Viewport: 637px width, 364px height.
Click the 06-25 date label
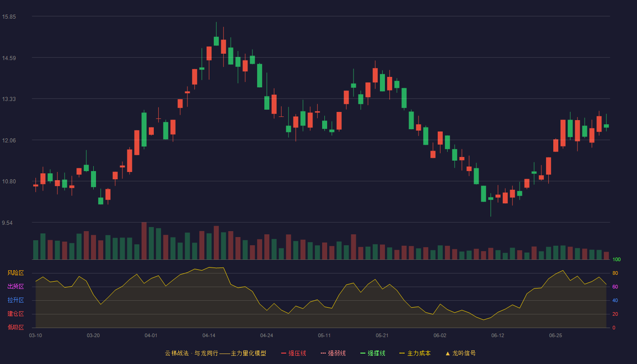pyautogui.click(x=556, y=335)
